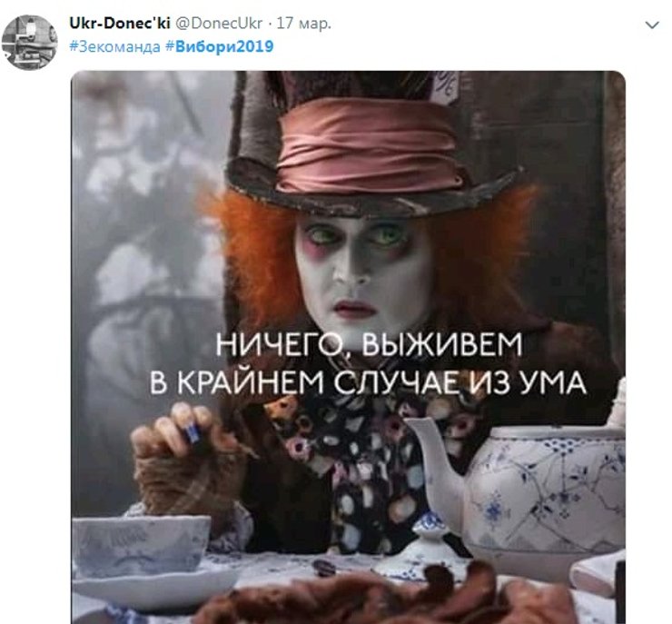Follow the #Вибори2019 hashtag
The image size is (672, 624).
[x=220, y=46]
